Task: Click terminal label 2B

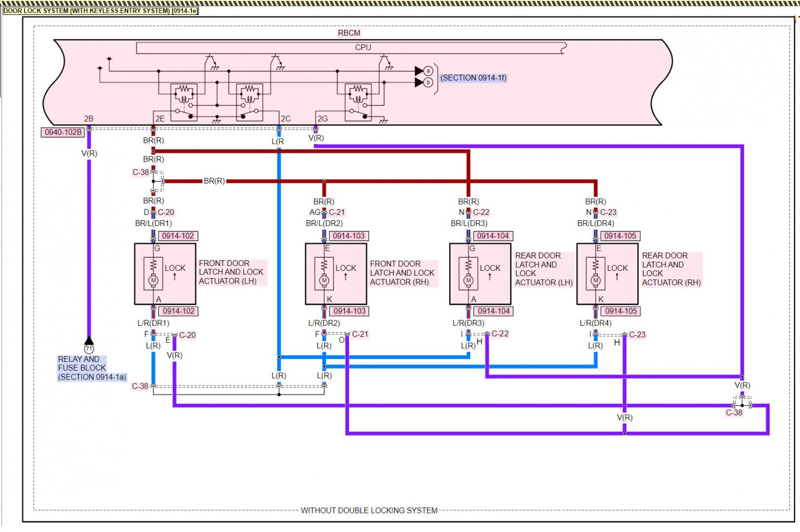Action: (89, 119)
